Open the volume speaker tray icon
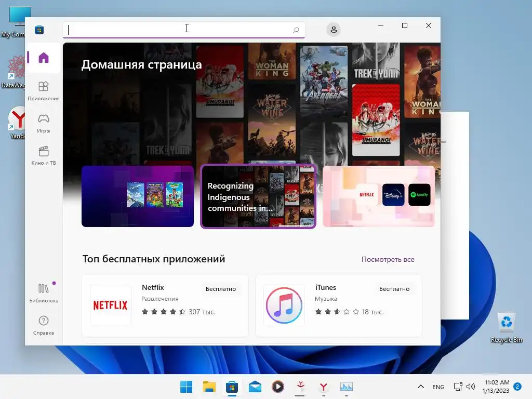532x399 pixels. (471, 387)
